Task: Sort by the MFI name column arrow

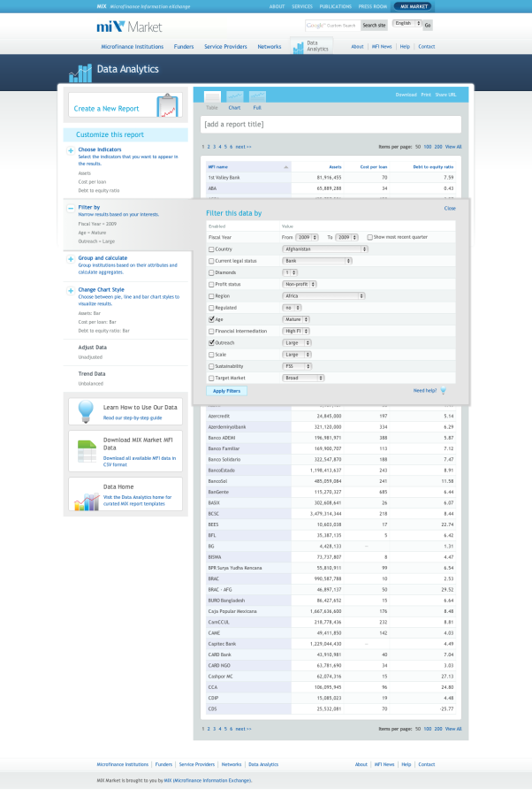Action: click(x=286, y=167)
